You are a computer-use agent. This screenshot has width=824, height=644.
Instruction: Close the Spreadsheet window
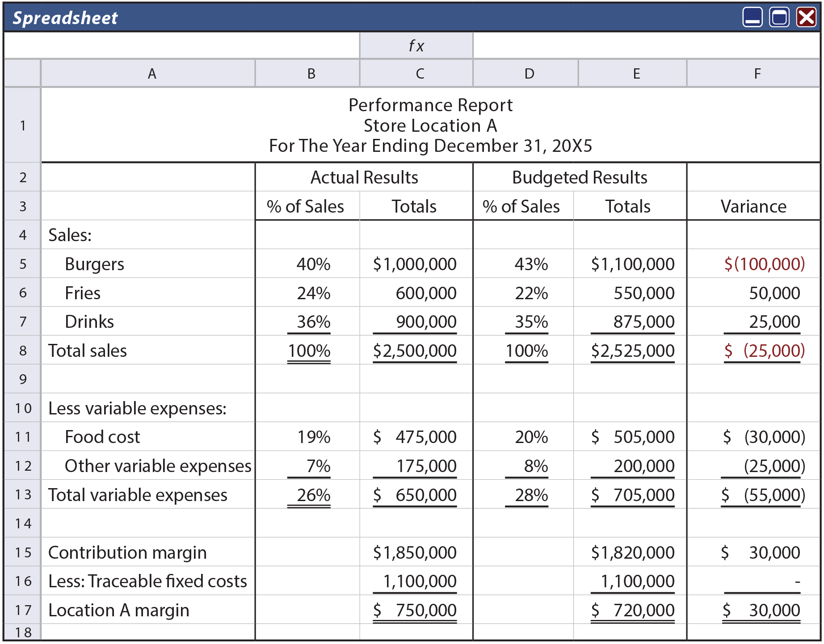pos(806,17)
